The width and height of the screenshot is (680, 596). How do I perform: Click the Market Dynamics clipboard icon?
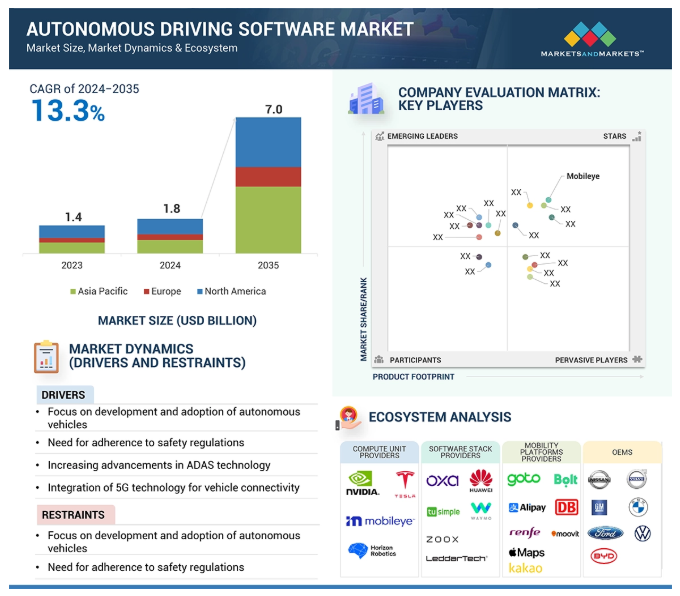pyautogui.click(x=46, y=356)
